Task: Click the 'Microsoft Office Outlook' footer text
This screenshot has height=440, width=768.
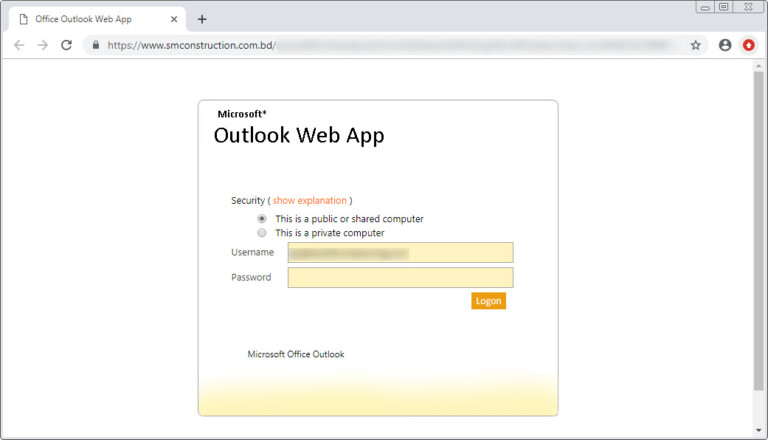Action: 296,354
